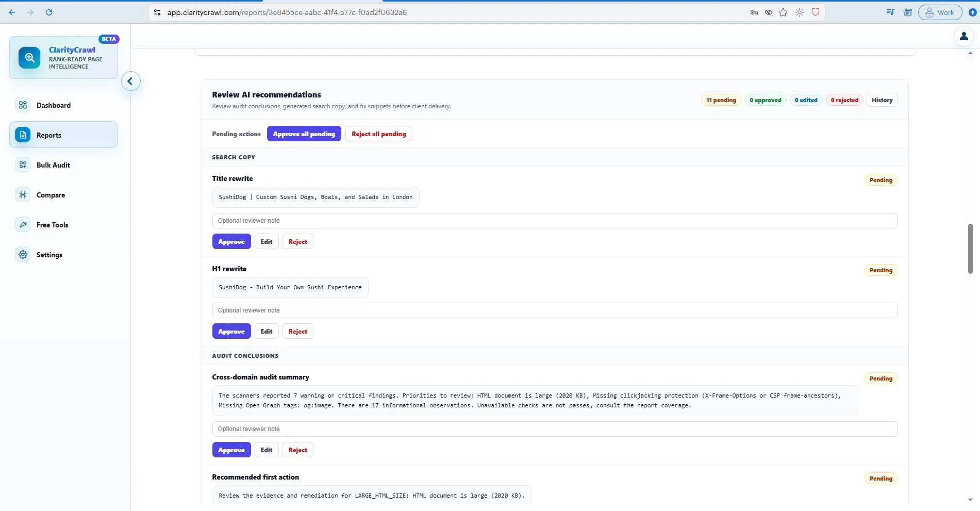Bookmark this page with star icon
Image resolution: width=980 pixels, height=511 pixels.
point(783,12)
